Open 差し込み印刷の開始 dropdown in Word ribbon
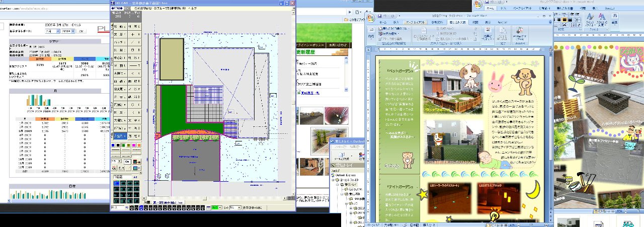This screenshot has height=227, width=644. coord(393,29)
